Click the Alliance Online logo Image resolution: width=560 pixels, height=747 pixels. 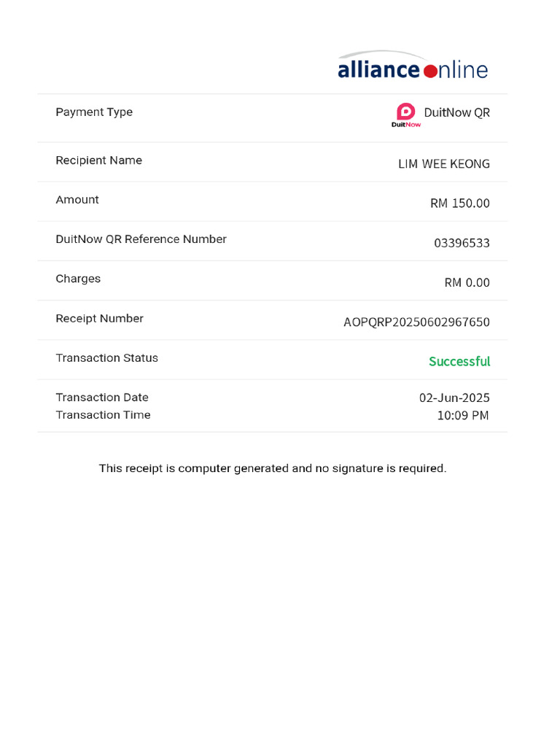(413, 67)
